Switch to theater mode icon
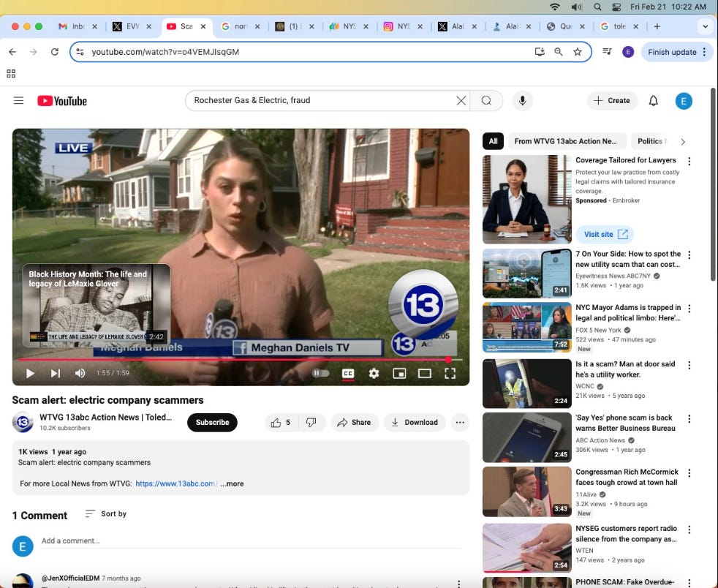718x588 pixels. [x=425, y=374]
